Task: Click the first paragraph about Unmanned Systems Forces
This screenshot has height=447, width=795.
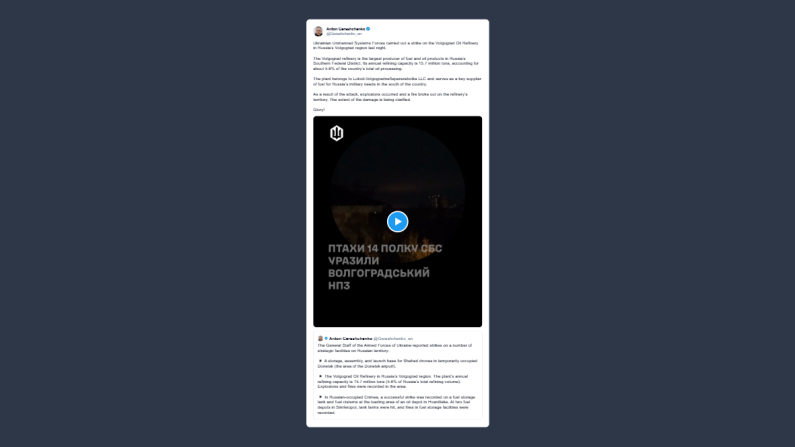Action: tap(395, 46)
